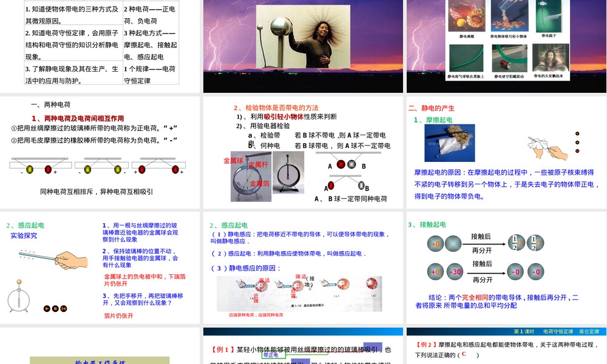
Task: Click the 结论 text on the 接触起电 slide
Action: pyautogui.click(x=497, y=302)
